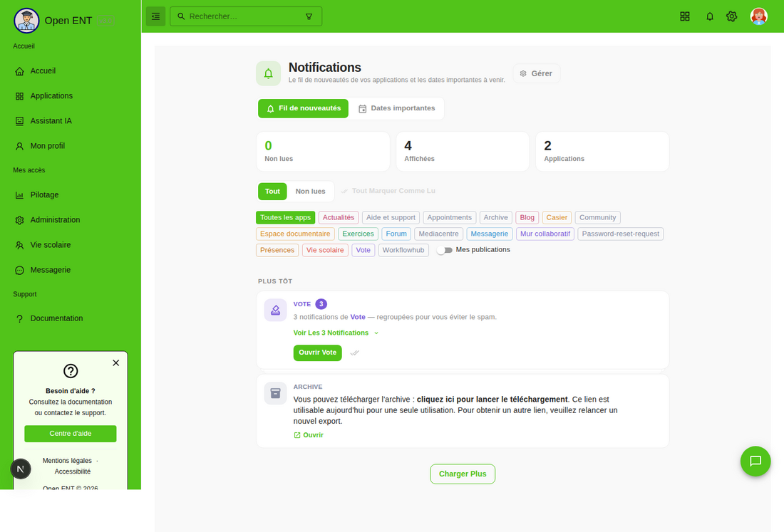This screenshot has width=784, height=532.
Task: Open the Accessibilité link
Action: pyautogui.click(x=73, y=471)
